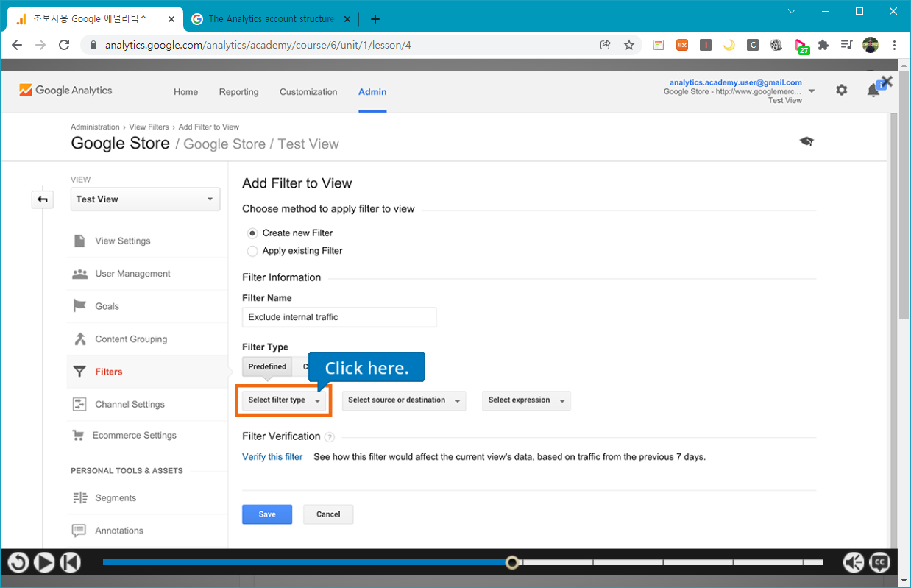The height and width of the screenshot is (588, 911).
Task: Click the Verify this filter link
Action: [272, 457]
